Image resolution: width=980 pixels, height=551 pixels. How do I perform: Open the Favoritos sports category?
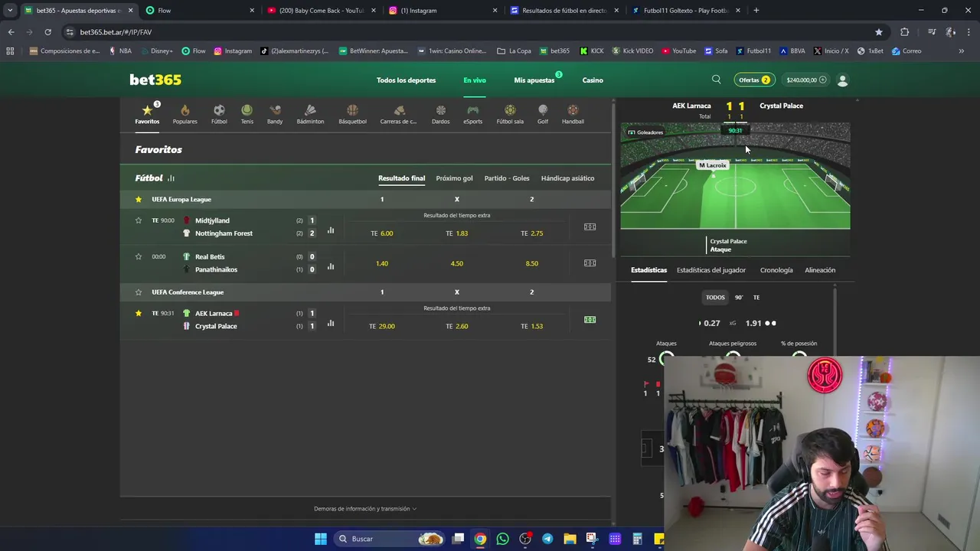coord(147,114)
